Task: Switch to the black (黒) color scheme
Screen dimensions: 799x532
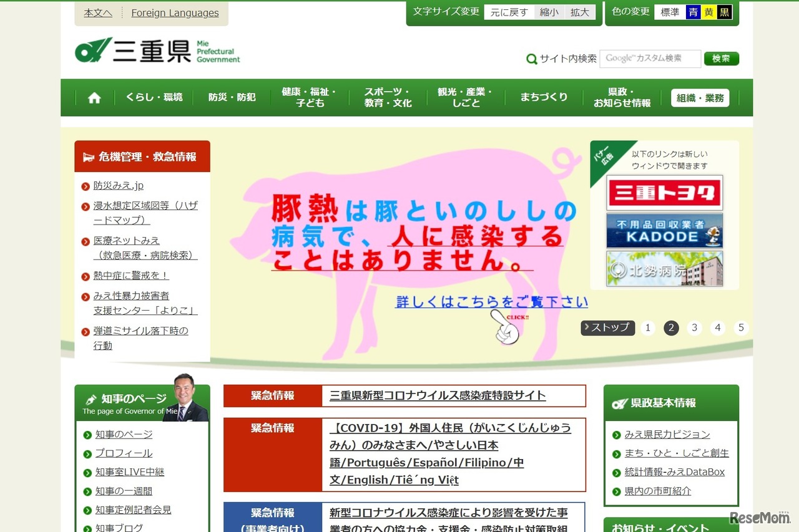Action: (726, 11)
